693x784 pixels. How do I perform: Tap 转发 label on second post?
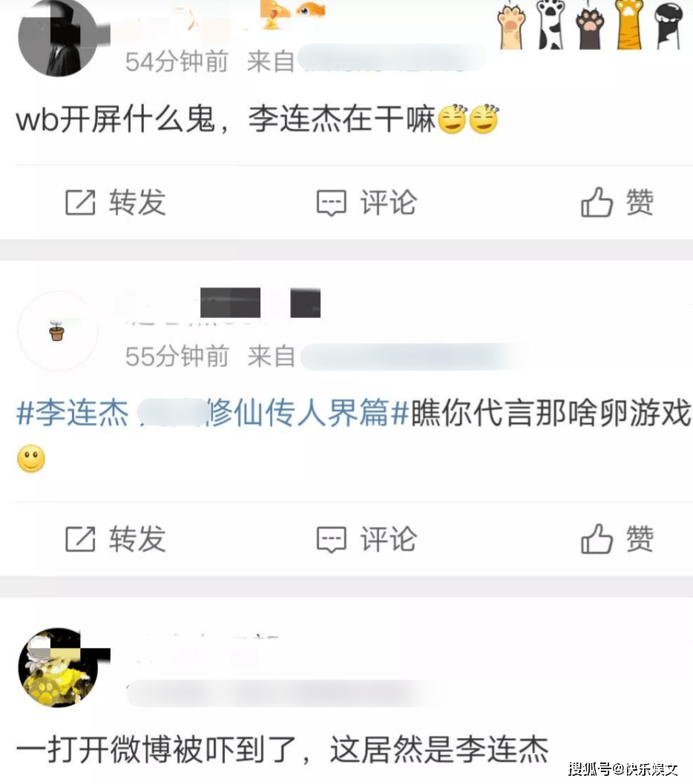point(137,539)
